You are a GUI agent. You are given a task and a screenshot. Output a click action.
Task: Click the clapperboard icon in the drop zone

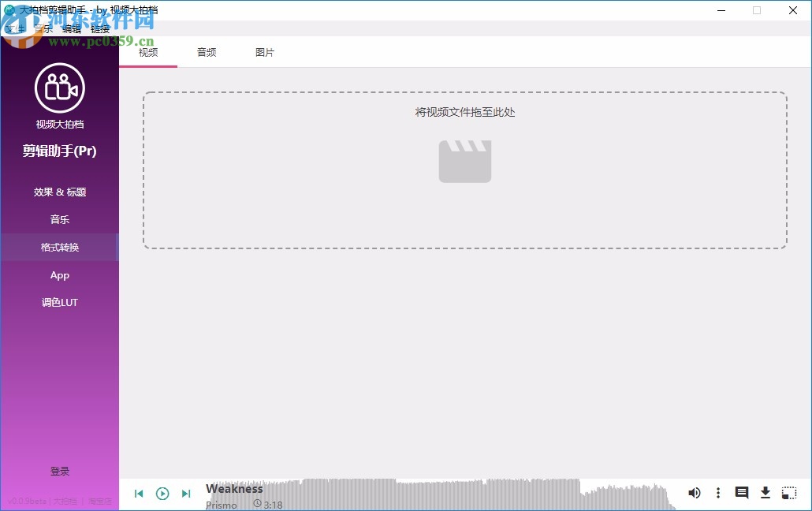(464, 162)
